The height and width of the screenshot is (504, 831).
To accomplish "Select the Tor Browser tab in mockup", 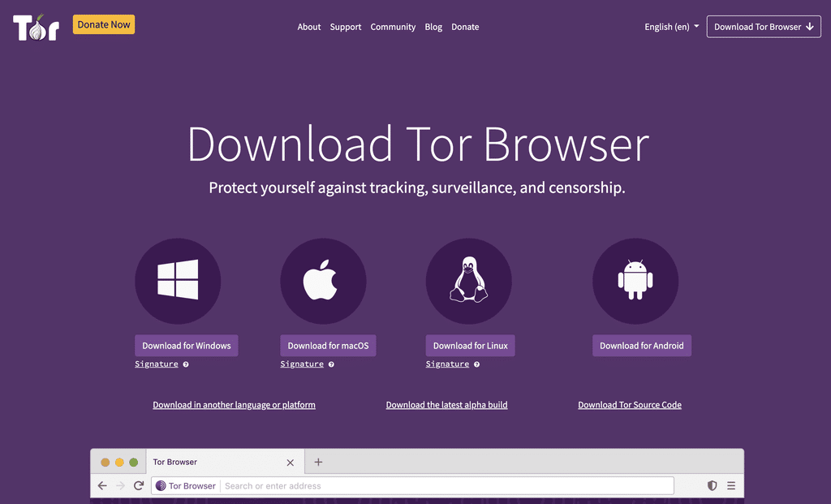I will [225, 462].
